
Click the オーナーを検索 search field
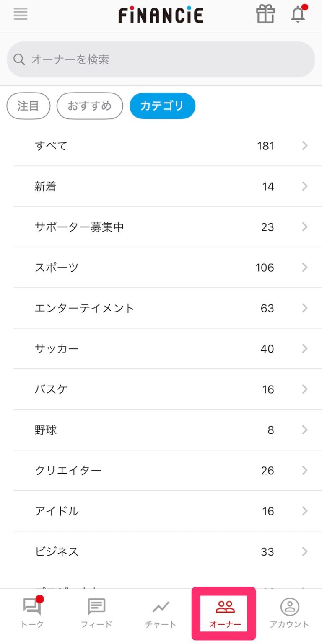click(x=168, y=59)
